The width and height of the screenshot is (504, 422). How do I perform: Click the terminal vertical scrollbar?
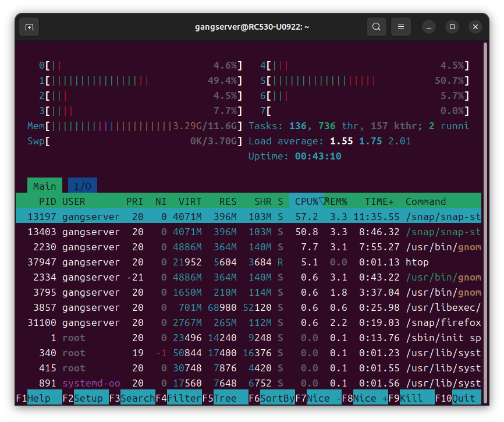[486, 222]
